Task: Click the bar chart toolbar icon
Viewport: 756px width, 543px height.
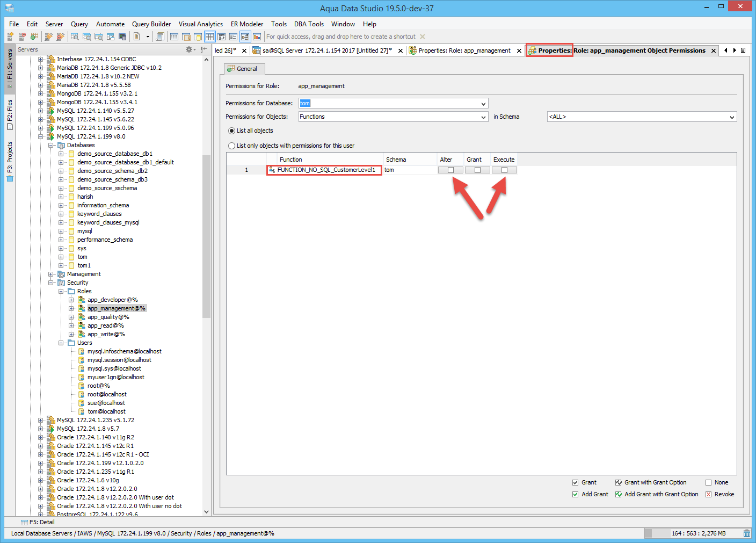Action: click(257, 37)
